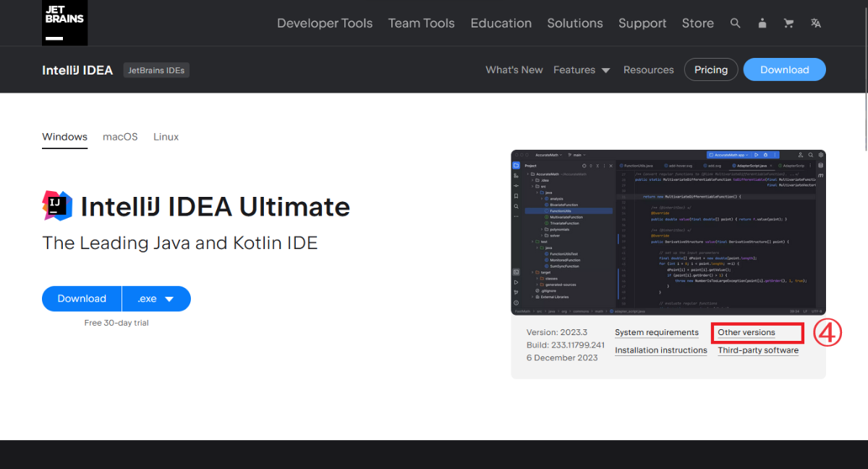Open the site search icon

tap(735, 23)
